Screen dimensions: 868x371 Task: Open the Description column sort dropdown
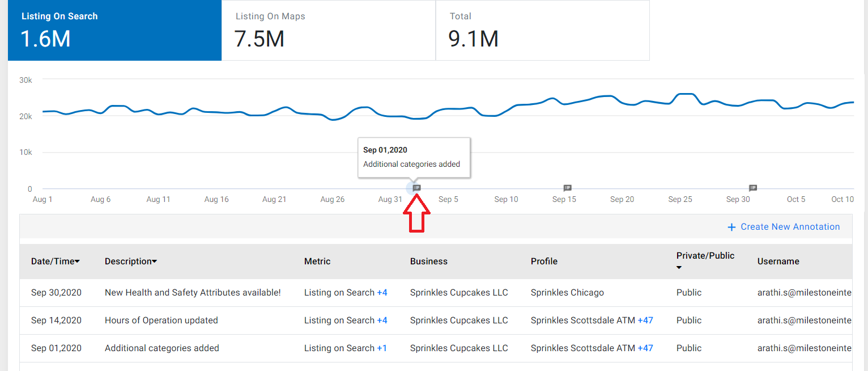click(154, 262)
